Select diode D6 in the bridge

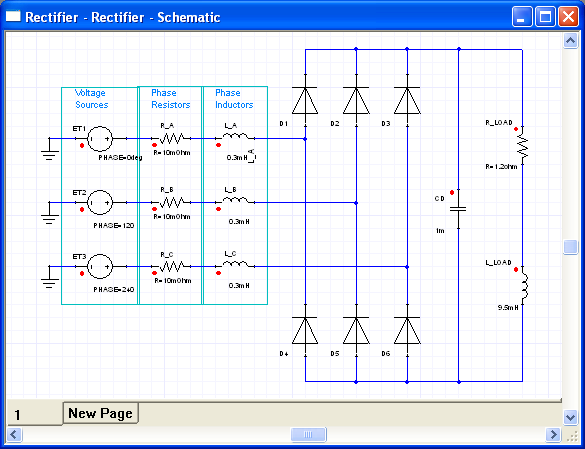coord(407,330)
